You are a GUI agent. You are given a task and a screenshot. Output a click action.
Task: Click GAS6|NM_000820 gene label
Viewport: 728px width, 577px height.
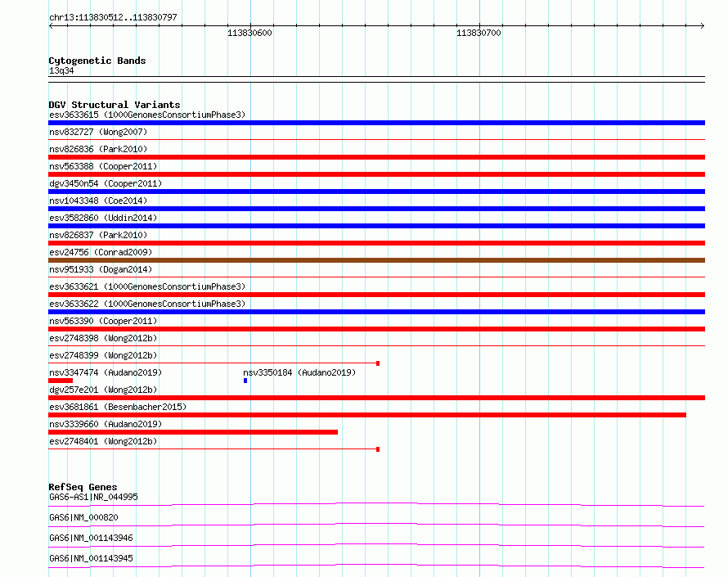83,517
